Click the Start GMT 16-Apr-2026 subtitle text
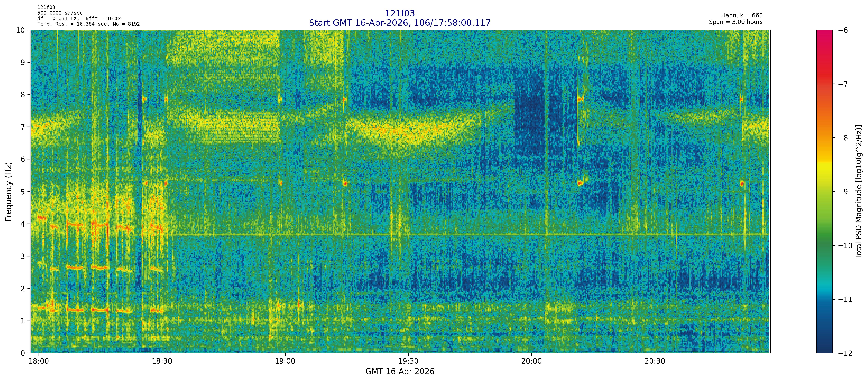 [400, 23]
